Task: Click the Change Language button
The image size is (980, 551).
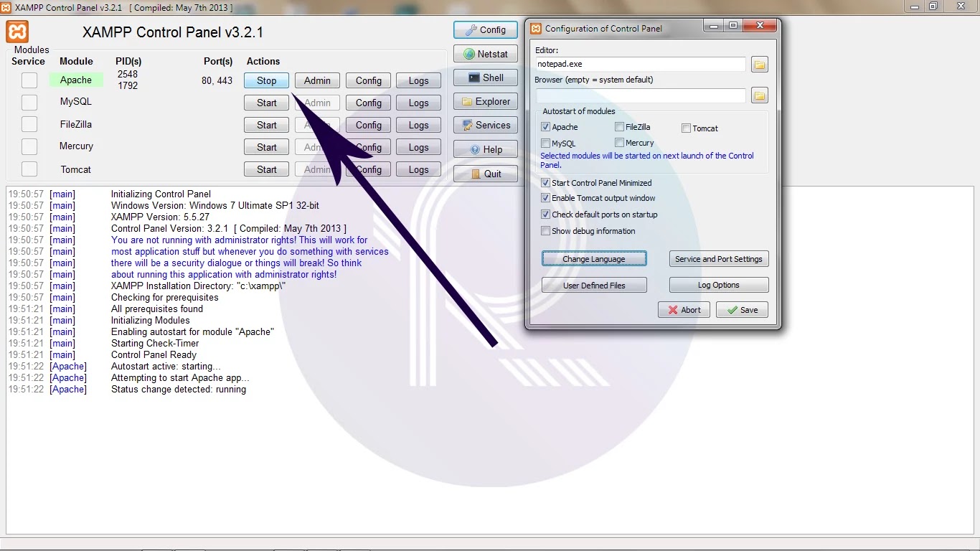Action: pos(594,259)
